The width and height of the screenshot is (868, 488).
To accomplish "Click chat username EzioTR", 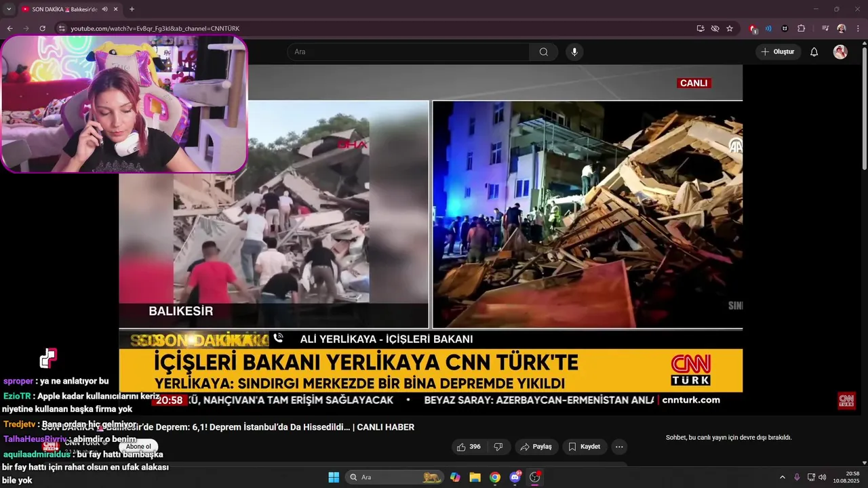I will 17,396.
